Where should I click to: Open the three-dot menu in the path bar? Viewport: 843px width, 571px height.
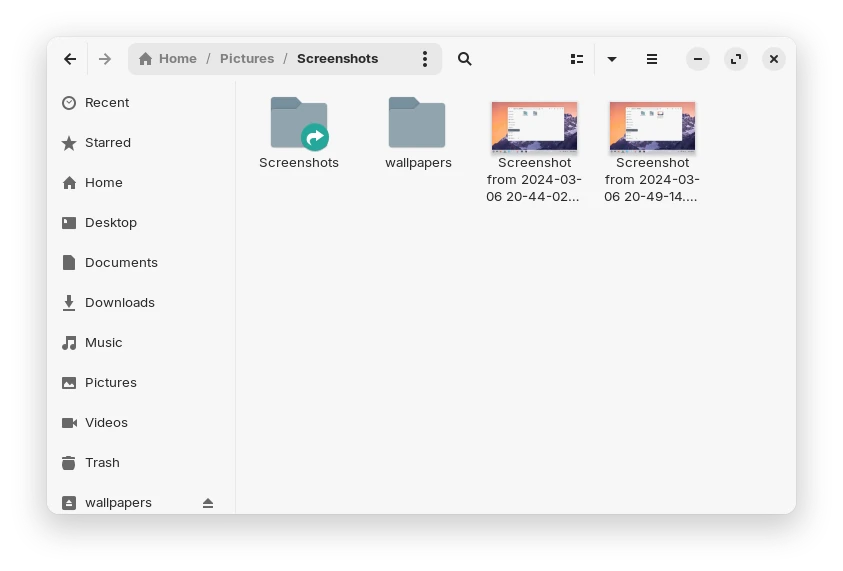click(425, 59)
